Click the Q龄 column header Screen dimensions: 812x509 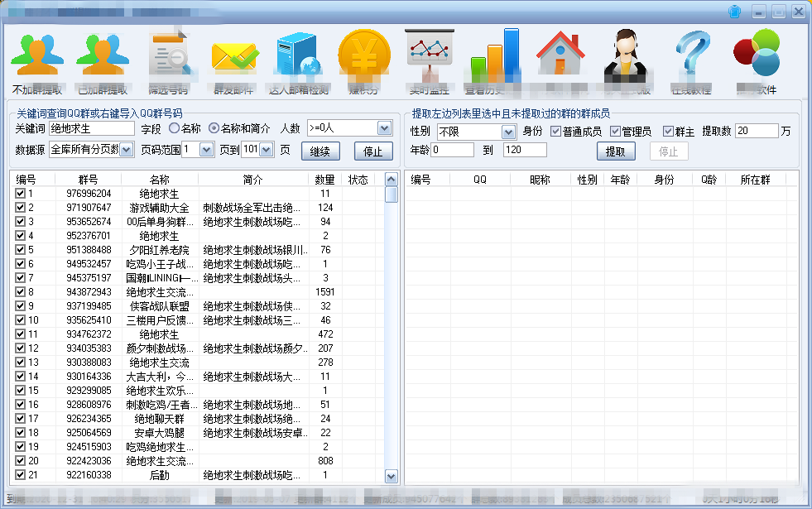[x=709, y=179]
